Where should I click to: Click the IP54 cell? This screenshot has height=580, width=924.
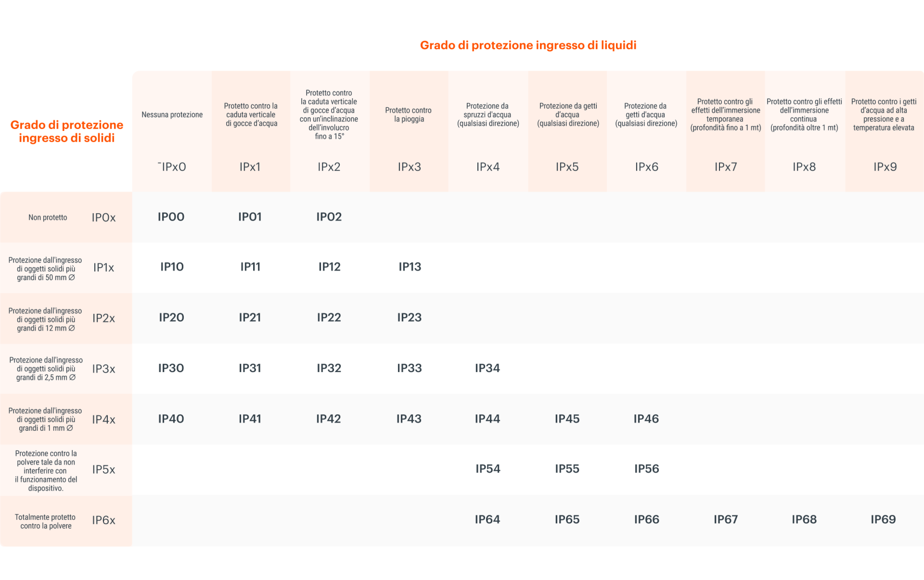488,469
